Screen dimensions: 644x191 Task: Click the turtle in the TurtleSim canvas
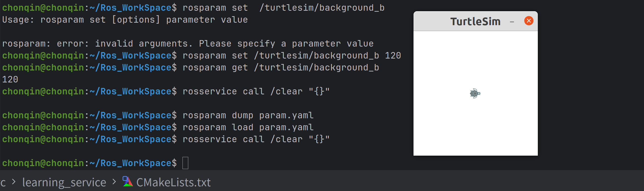click(x=475, y=93)
